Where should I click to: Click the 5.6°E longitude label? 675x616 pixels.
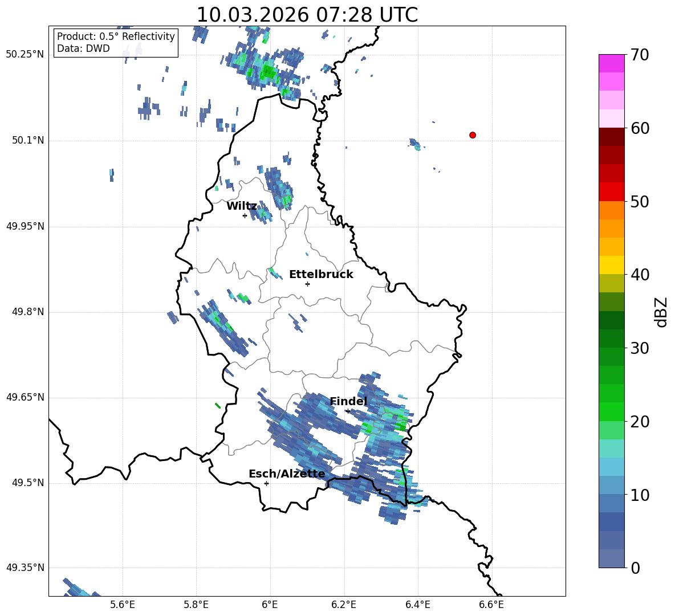click(x=122, y=605)
